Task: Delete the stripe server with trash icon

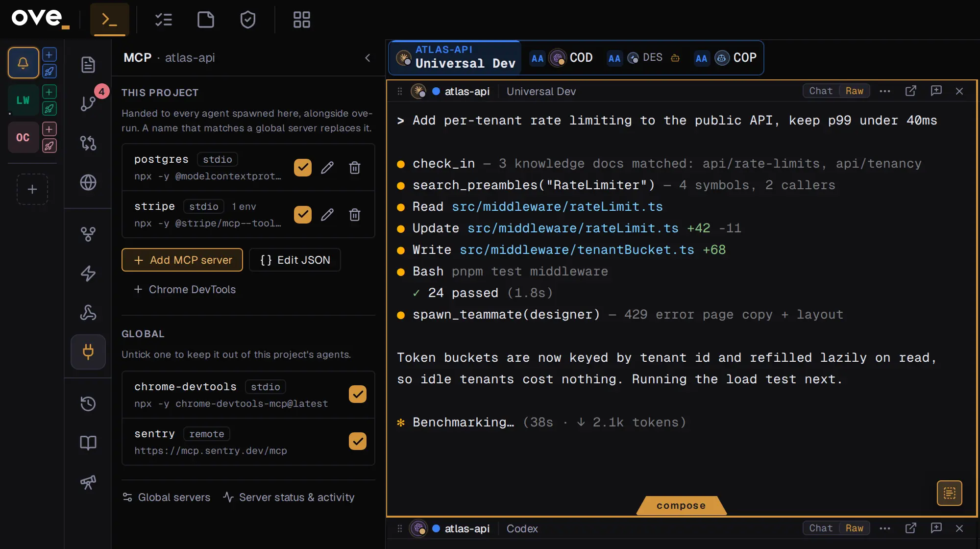Action: click(x=355, y=215)
